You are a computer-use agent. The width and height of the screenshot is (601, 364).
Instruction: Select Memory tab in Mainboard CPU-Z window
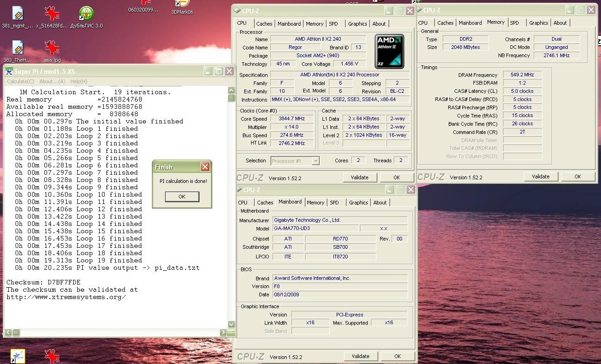[x=316, y=203]
